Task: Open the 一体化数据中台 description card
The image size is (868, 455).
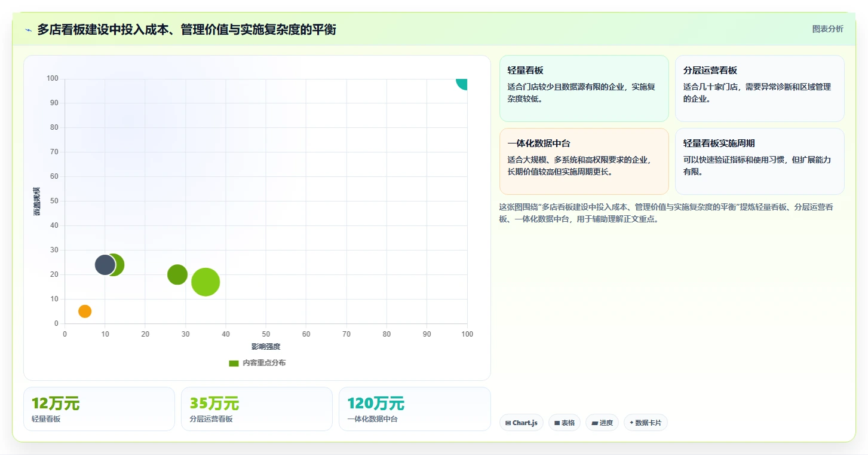Action: (x=584, y=161)
